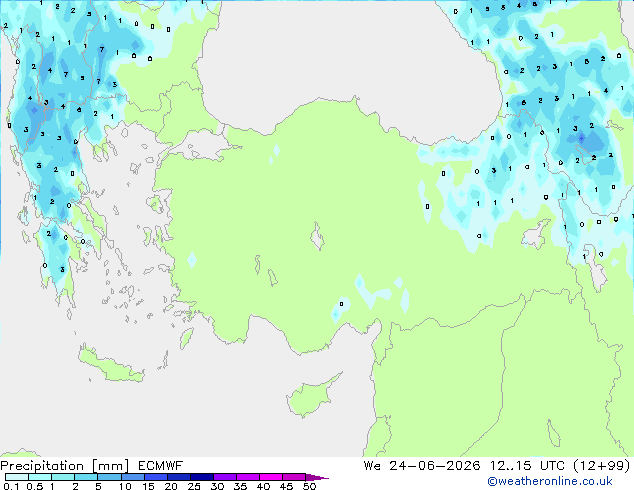Viewport: 634px width, 490px height.
Task: Click the '30' legend scale label
Action: pos(217,486)
